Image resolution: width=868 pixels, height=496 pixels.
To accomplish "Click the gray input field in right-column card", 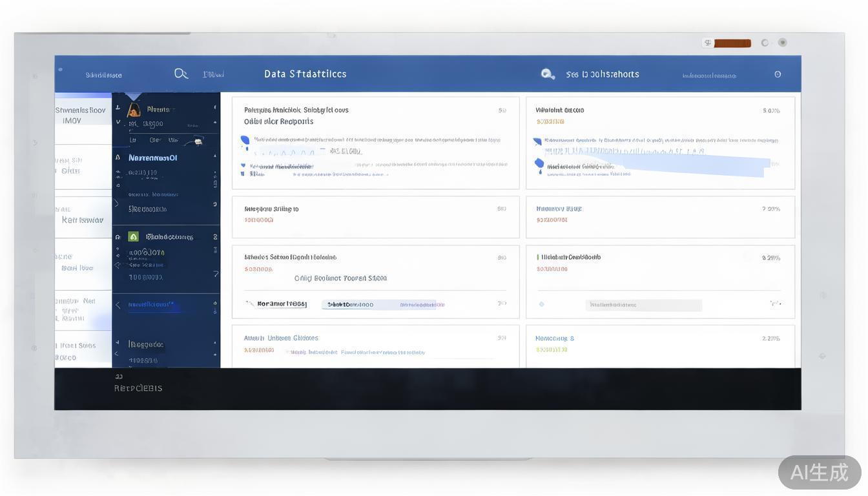I will point(643,305).
